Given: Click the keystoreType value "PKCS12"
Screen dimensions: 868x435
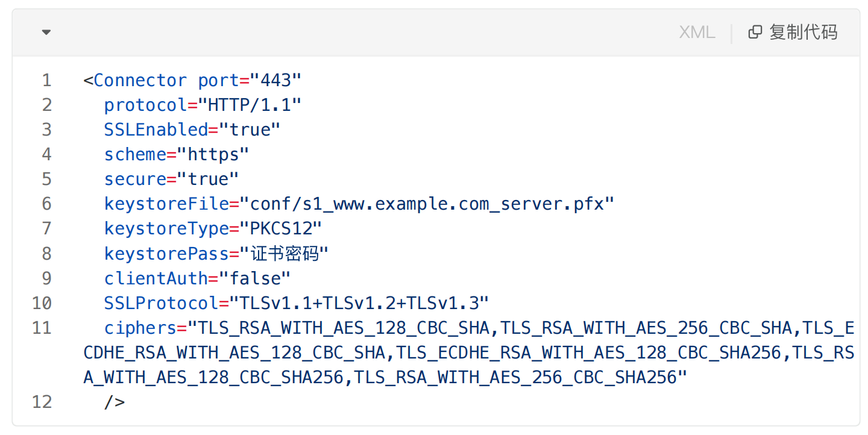Looking at the screenshot, I should (281, 228).
